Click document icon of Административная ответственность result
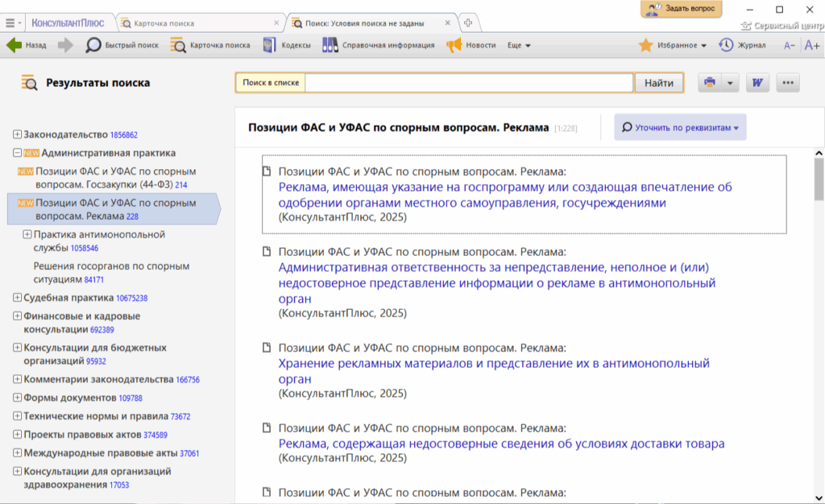 click(267, 252)
